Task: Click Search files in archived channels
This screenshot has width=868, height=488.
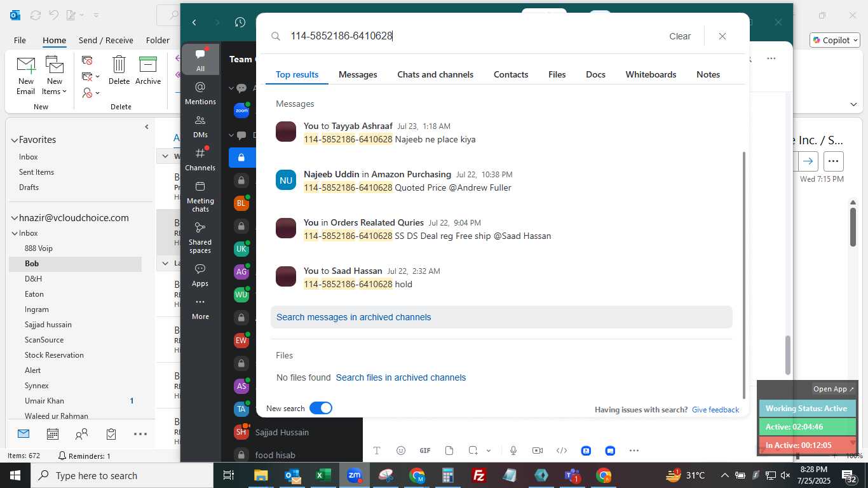Action: (401, 377)
